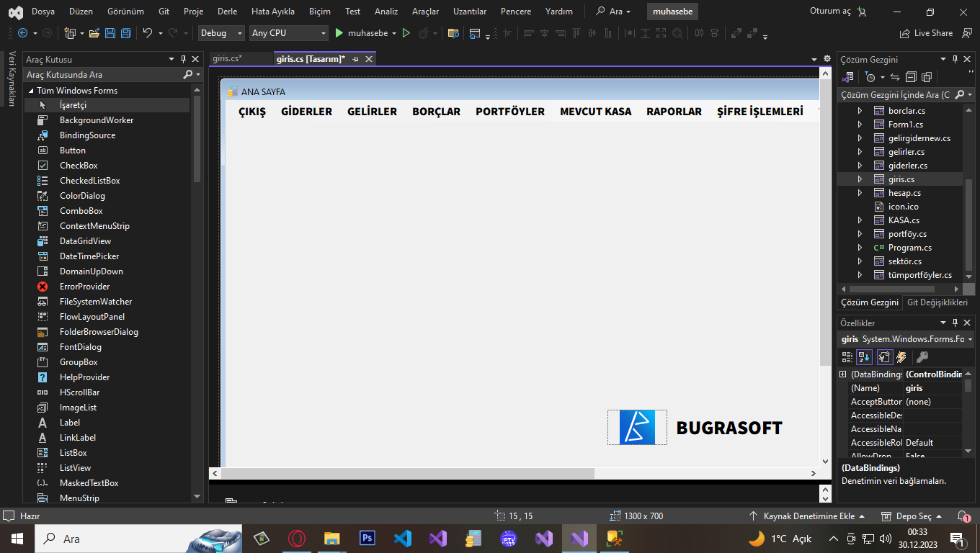Screen dimensions: 980x553
Task: Switch to the giris.cs* code tab
Action: pos(228,59)
